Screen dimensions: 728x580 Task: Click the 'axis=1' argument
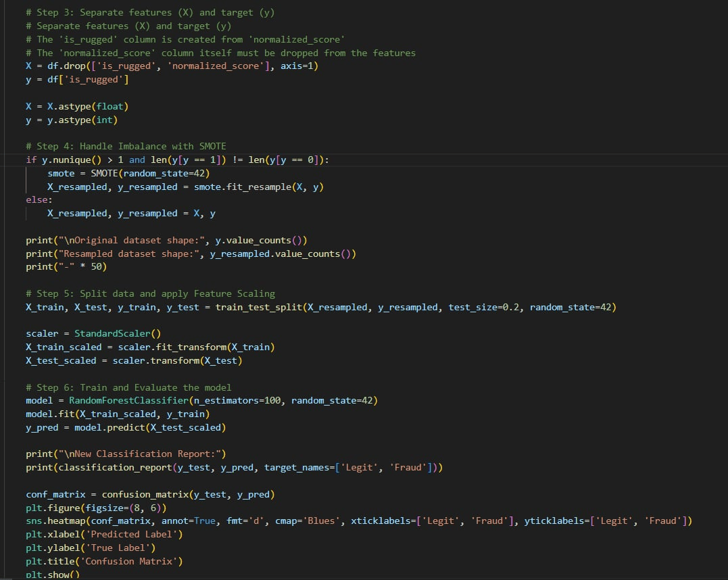pos(297,66)
